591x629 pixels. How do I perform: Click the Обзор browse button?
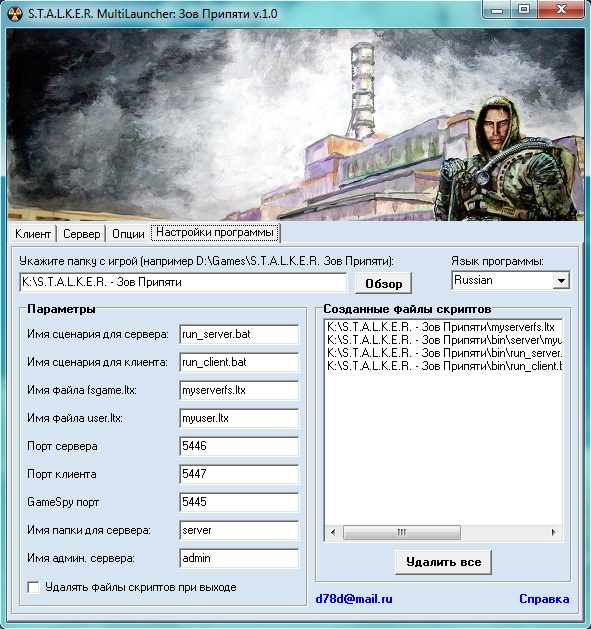tap(384, 284)
